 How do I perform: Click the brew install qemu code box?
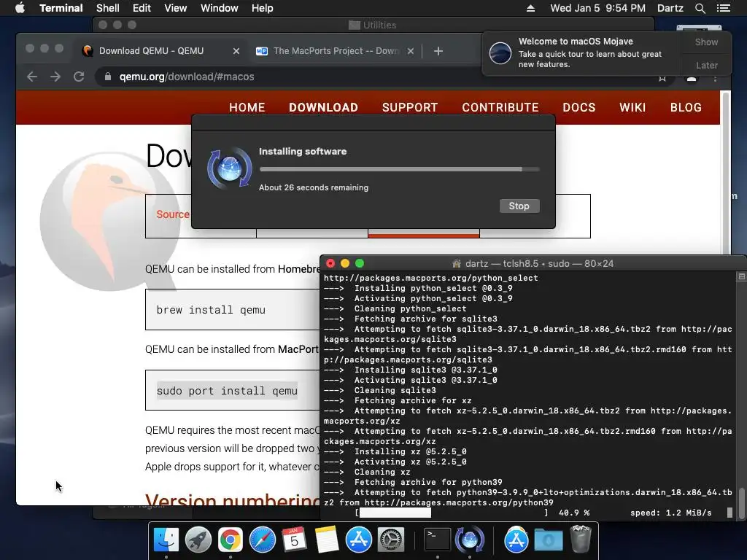[x=233, y=309]
